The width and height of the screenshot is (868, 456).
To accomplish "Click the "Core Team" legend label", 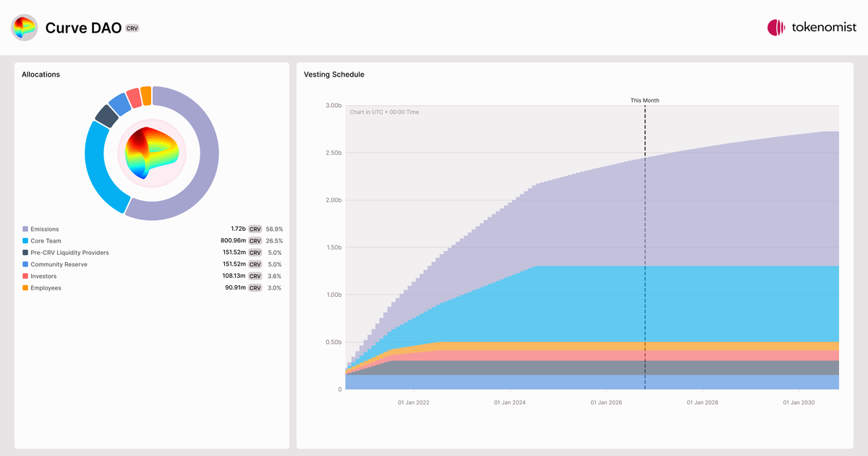I will [46, 241].
